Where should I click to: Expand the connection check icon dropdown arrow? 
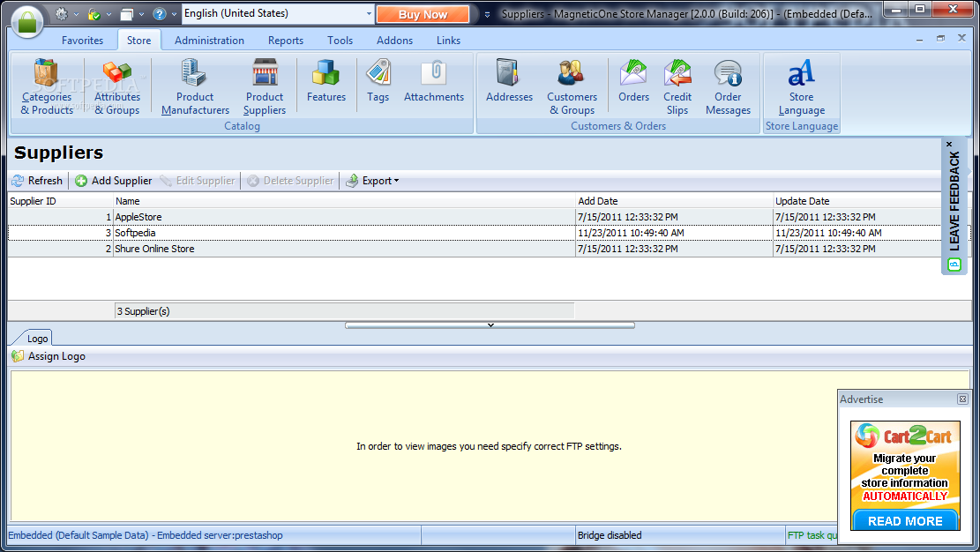[109, 14]
